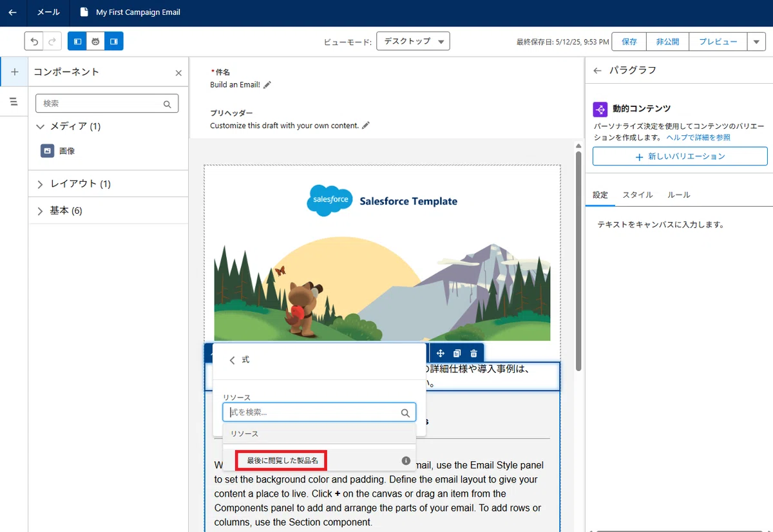Open the dropdown arrow next to プレビュー
This screenshot has height=532, width=773.
coord(756,41)
